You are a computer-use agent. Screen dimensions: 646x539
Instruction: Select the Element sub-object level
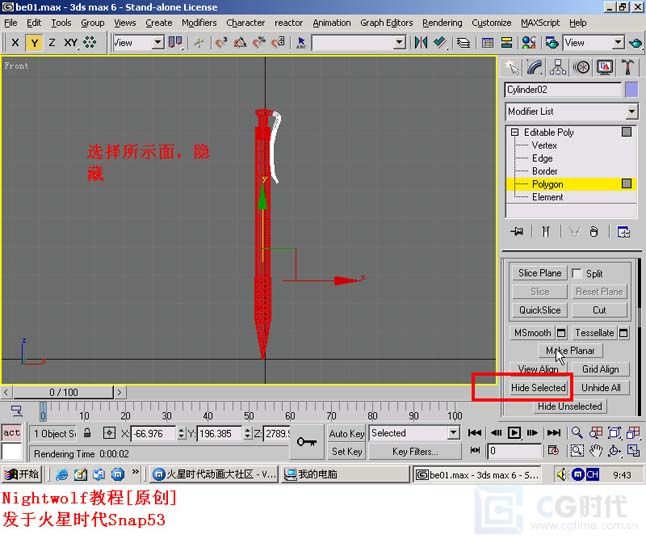(547, 197)
